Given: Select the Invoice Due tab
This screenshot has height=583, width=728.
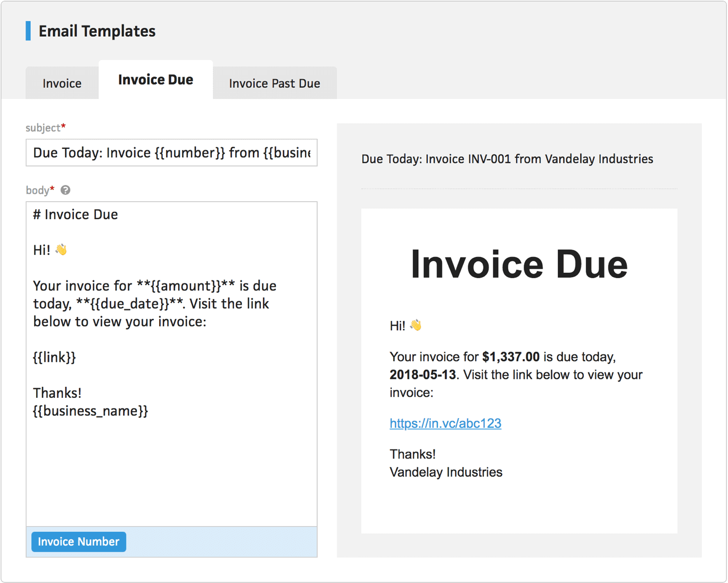Looking at the screenshot, I should tap(155, 79).
